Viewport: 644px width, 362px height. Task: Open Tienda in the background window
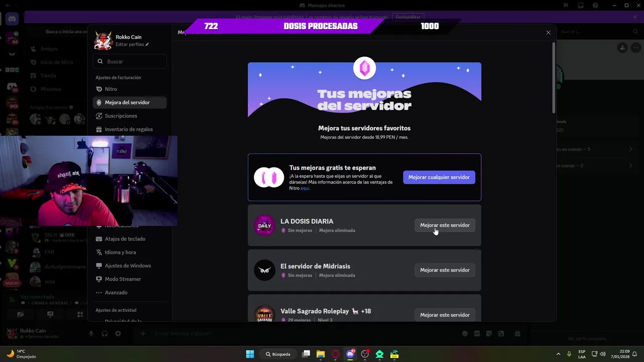pyautogui.click(x=48, y=75)
